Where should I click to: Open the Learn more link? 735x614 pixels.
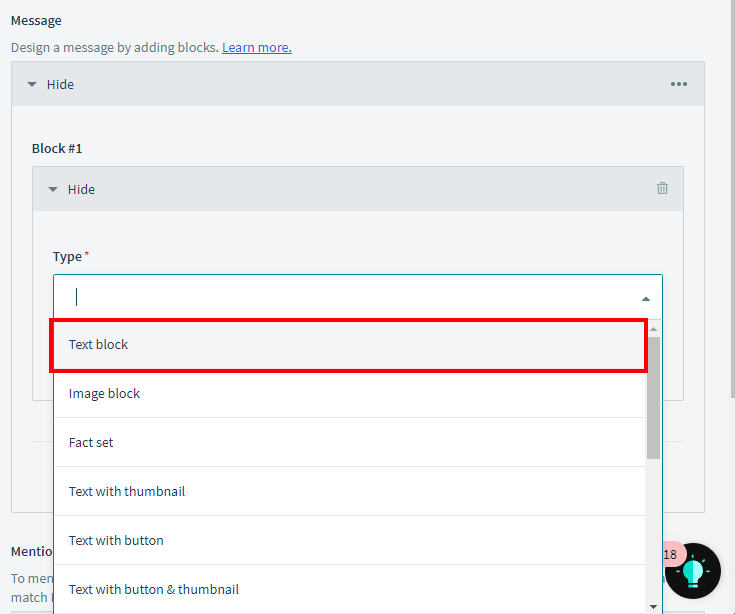tap(256, 47)
